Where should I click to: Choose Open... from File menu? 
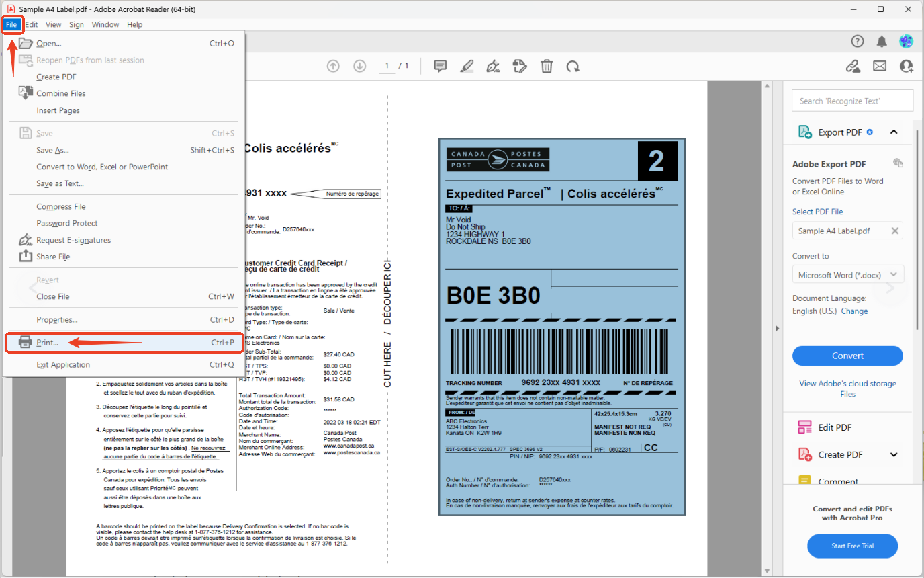(x=124, y=43)
